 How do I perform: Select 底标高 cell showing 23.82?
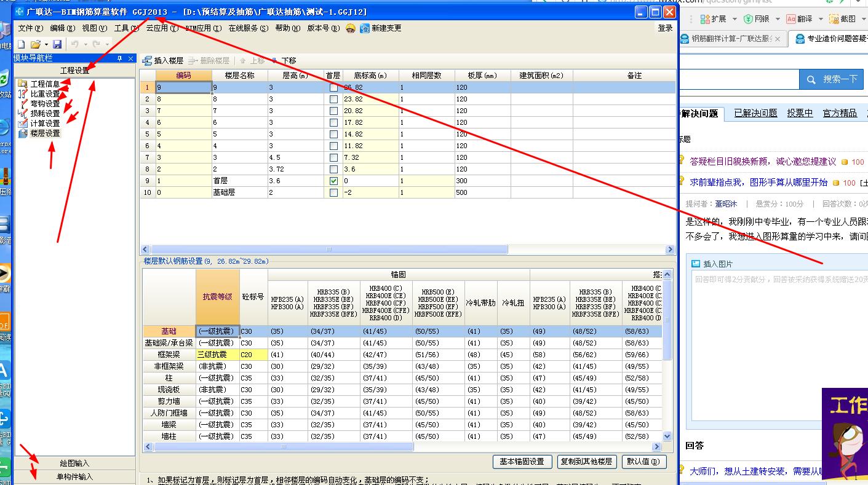point(370,100)
